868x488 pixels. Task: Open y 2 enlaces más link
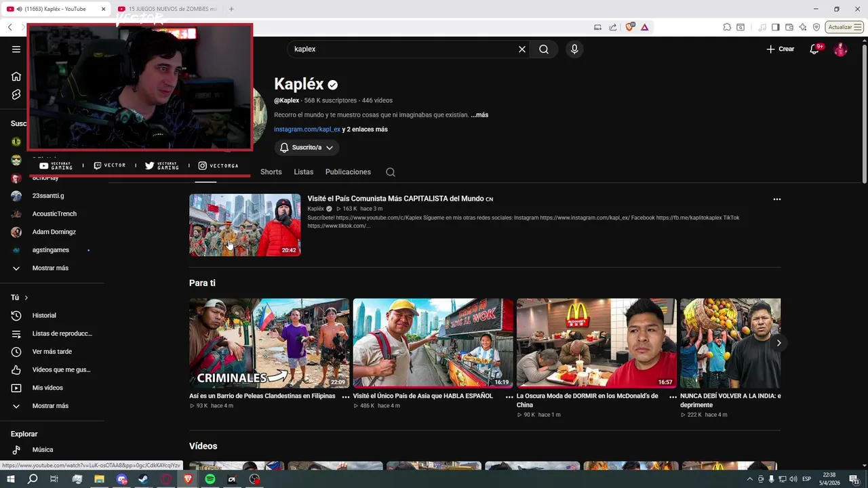365,129
